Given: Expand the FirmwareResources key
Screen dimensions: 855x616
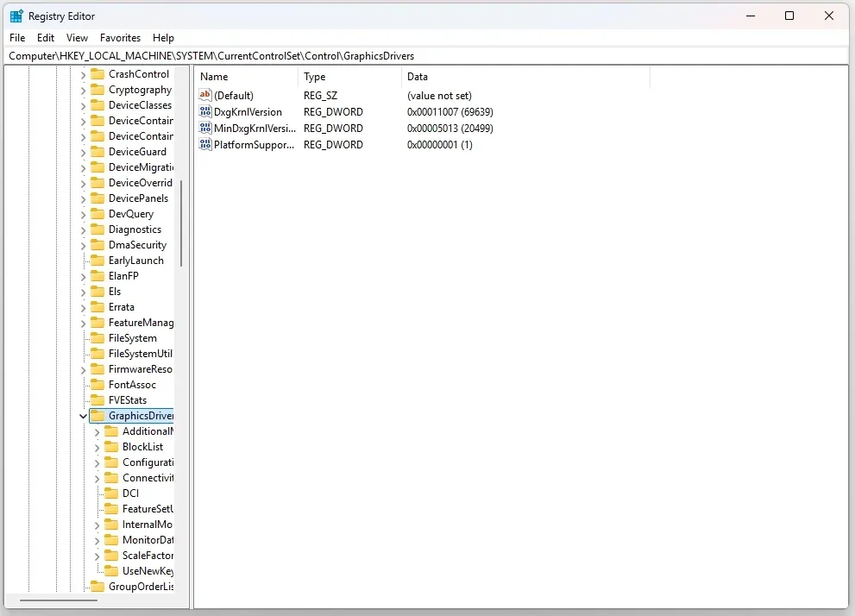Looking at the screenshot, I should point(83,369).
